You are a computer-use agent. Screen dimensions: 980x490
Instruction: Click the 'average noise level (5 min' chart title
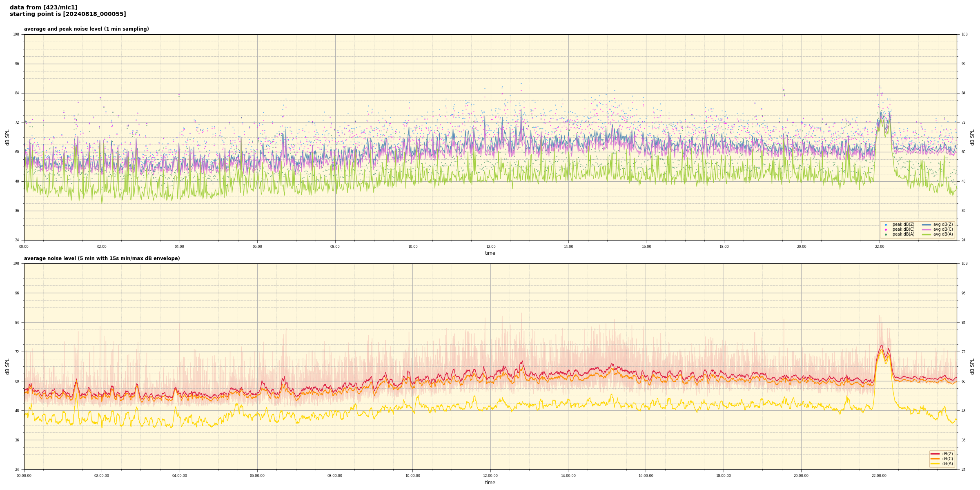tap(102, 258)
